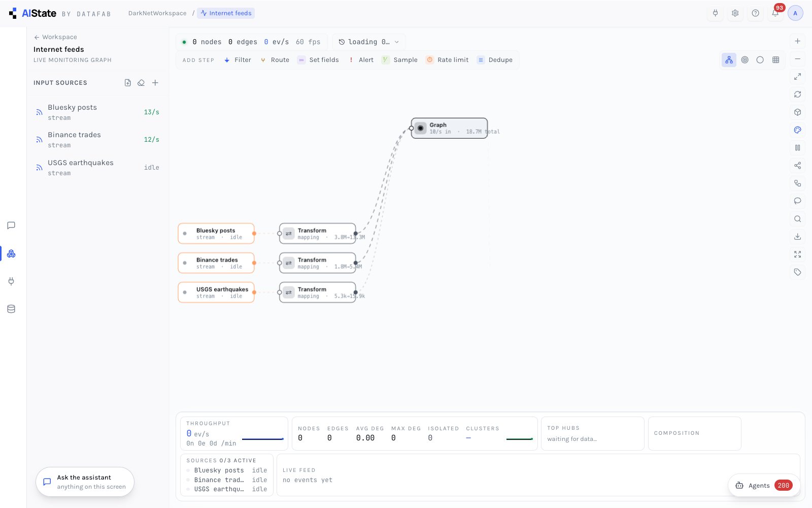812x508 pixels.
Task: Open the Internet feeds breadcrumb tab
Action: click(226, 13)
